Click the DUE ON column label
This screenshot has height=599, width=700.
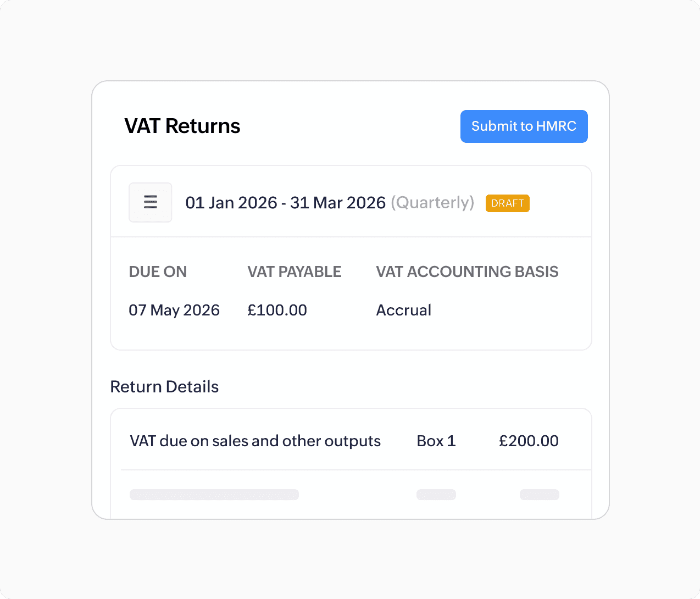pyautogui.click(x=158, y=271)
